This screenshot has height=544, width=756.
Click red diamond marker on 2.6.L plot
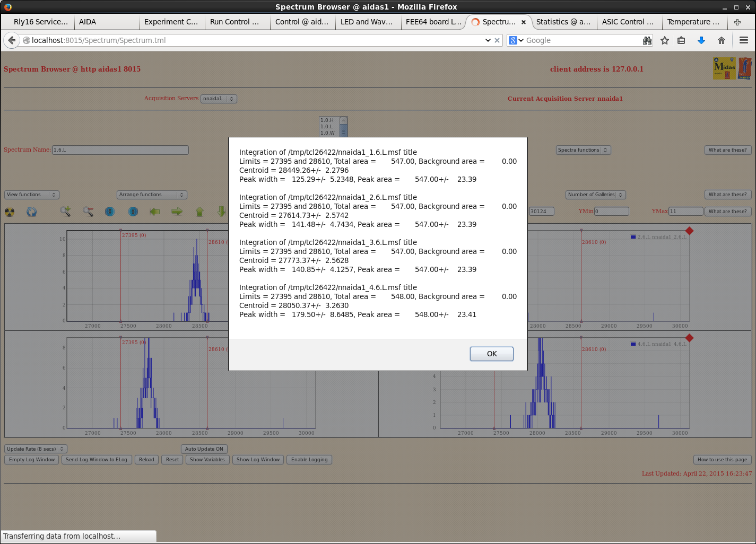coord(689,231)
